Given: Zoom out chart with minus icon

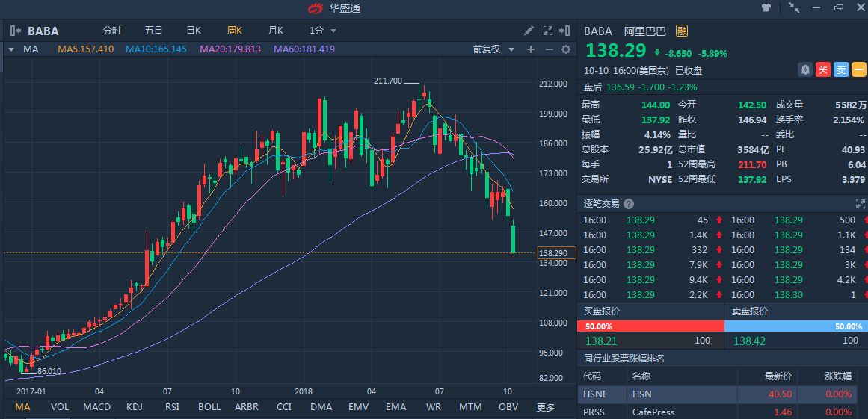Looking at the screenshot, I should click(x=549, y=49).
